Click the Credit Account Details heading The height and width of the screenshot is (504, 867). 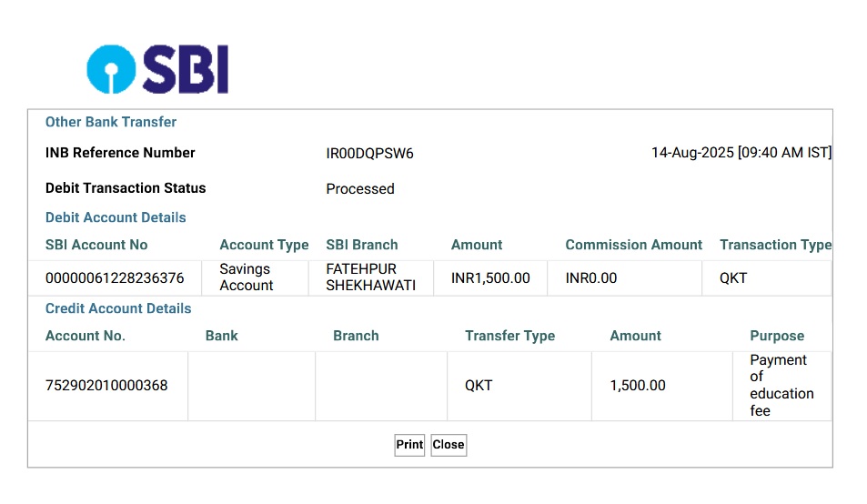click(118, 308)
